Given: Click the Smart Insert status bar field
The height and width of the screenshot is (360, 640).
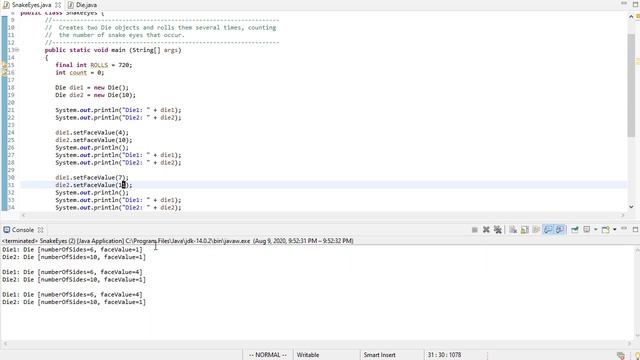Looking at the screenshot, I should 379,355.
